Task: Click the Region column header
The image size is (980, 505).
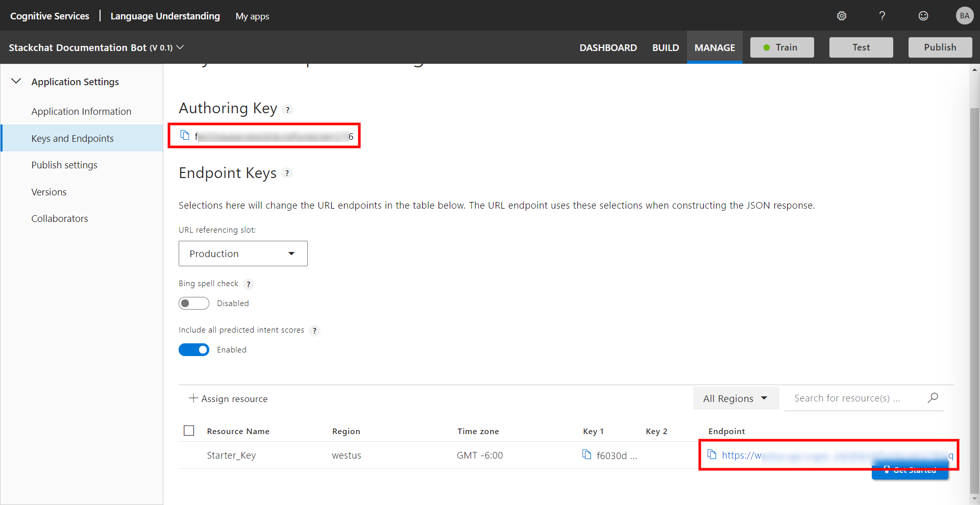Action: pyautogui.click(x=346, y=431)
